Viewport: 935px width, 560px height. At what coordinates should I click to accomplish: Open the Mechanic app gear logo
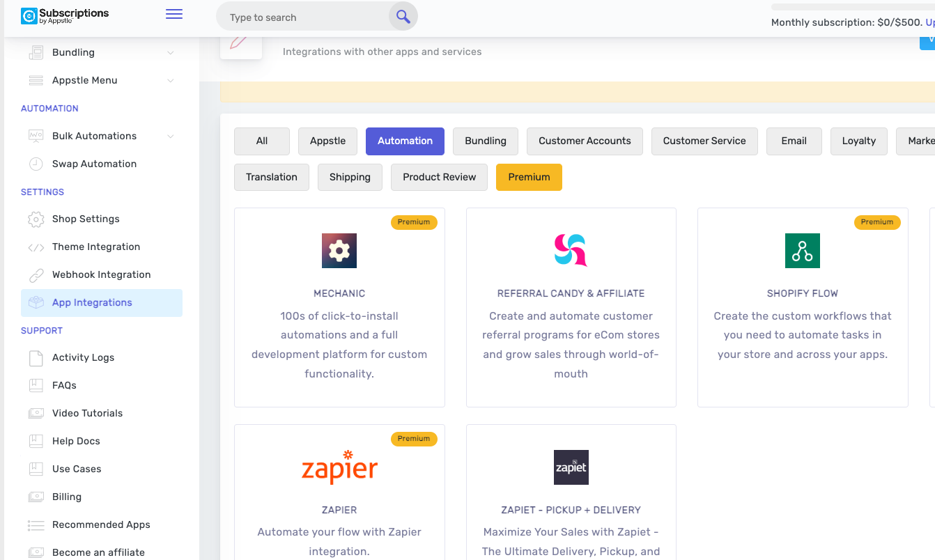[x=339, y=251]
